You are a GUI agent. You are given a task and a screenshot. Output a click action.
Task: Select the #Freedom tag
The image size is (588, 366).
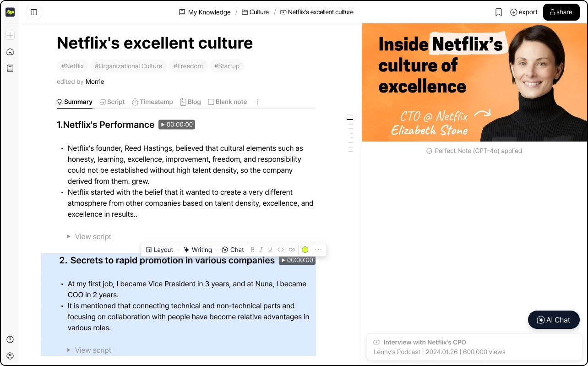188,66
